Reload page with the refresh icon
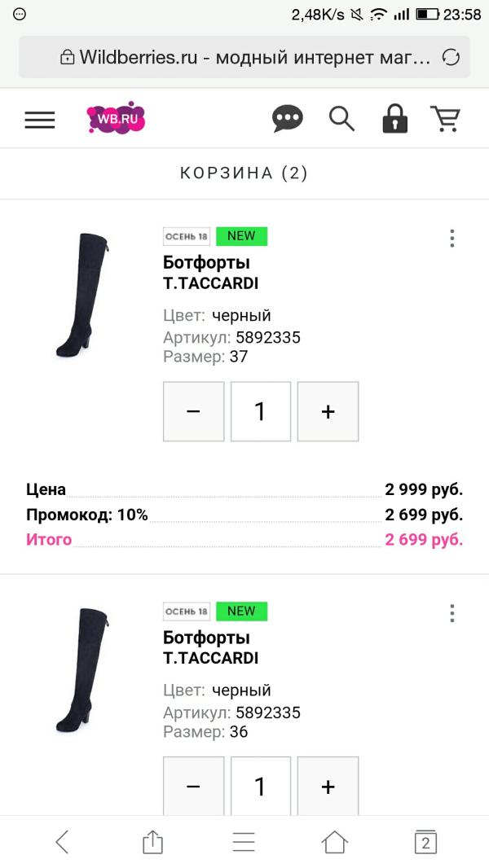This screenshot has height=868, width=489. (x=450, y=57)
